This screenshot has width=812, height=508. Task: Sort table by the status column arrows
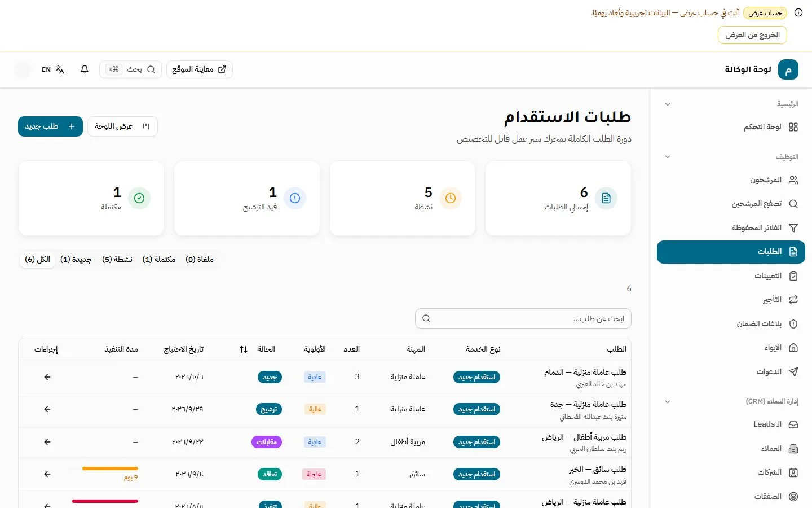244,349
